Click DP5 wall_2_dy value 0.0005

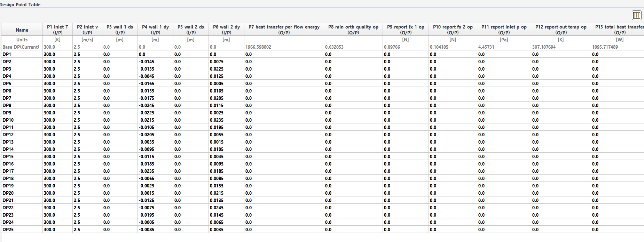pos(217,83)
